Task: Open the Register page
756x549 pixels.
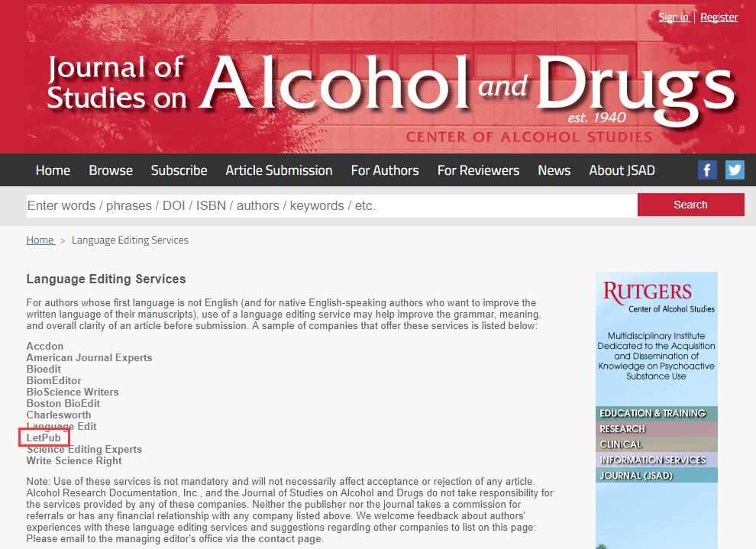Action: tap(718, 17)
